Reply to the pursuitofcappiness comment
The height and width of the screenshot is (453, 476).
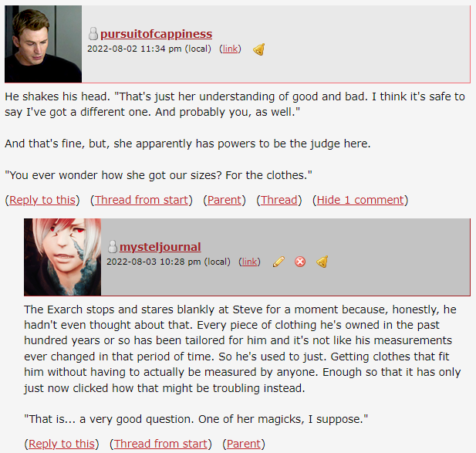tap(42, 200)
